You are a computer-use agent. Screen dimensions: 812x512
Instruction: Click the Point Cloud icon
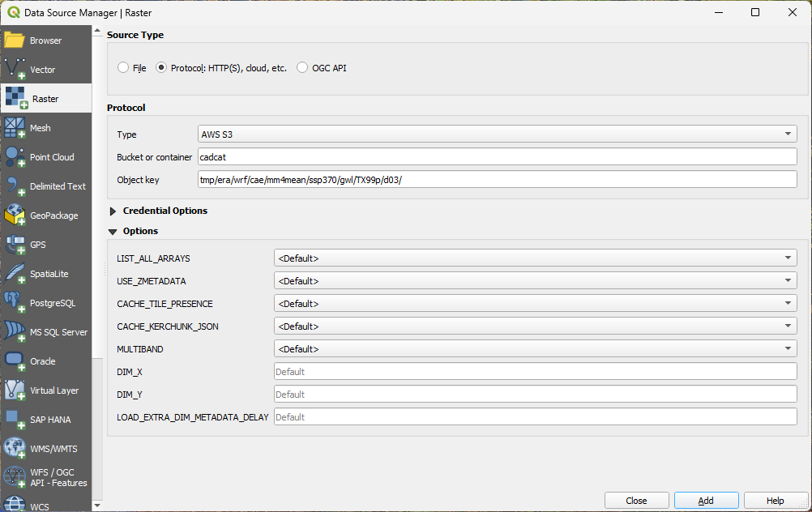15,157
